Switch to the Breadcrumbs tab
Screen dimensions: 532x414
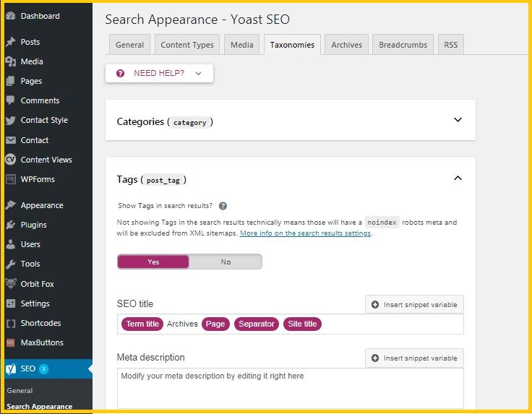tap(403, 44)
